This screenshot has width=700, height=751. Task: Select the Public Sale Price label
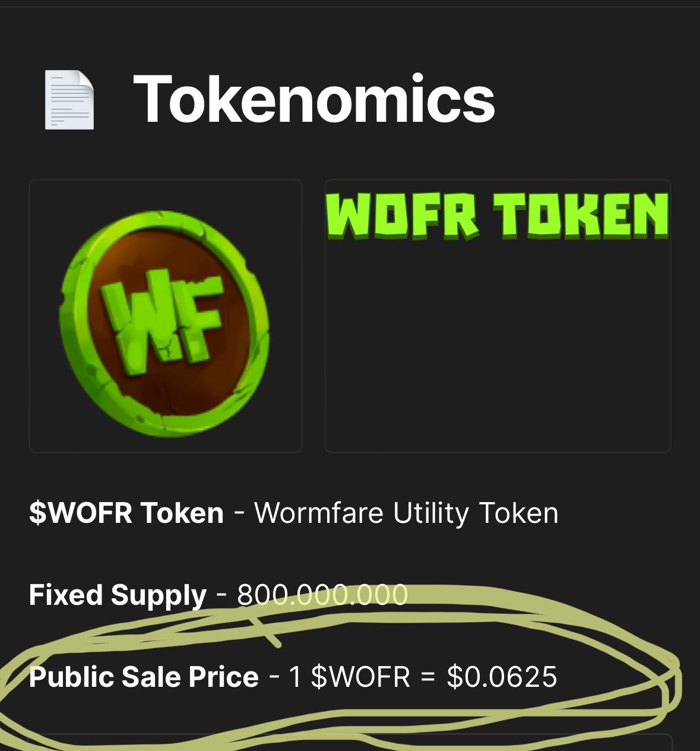point(144,677)
